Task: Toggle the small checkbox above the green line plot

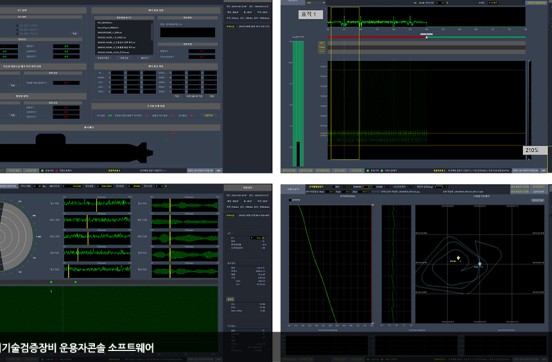Action: tap(290, 200)
